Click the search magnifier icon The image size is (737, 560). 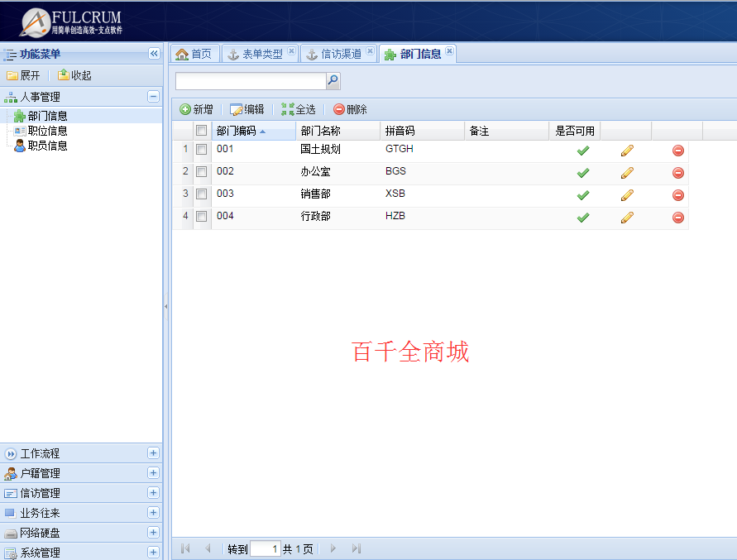[333, 81]
